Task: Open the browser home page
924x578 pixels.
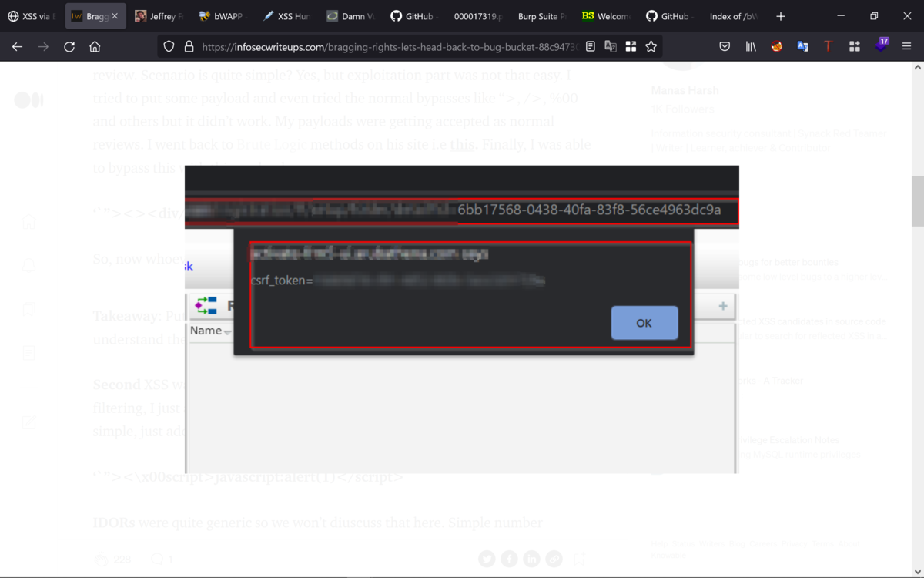Action: click(95, 46)
